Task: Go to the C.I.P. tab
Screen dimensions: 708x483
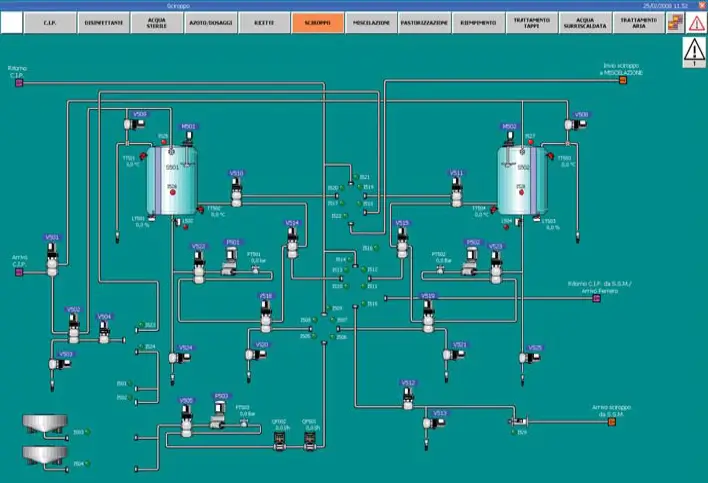Action: [50, 21]
